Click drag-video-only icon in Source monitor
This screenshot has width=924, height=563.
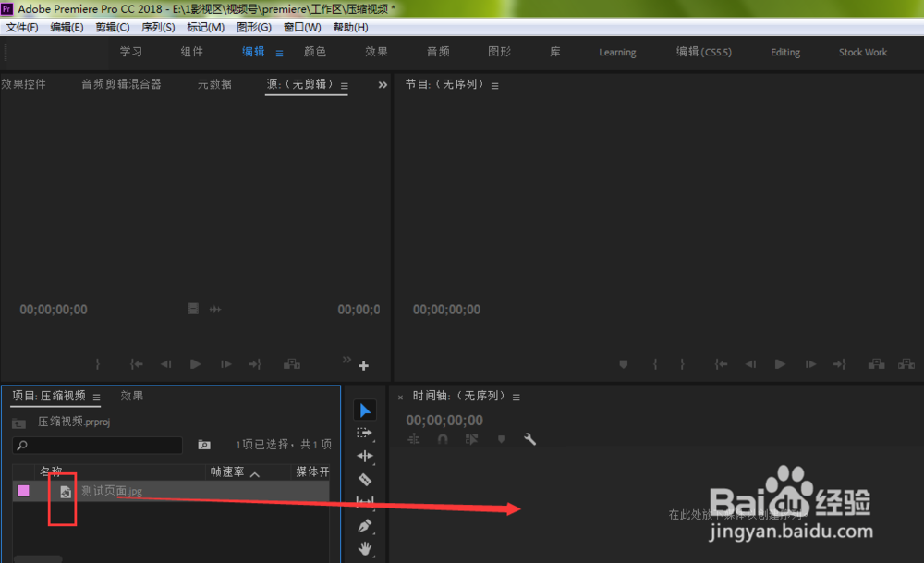pos(193,309)
